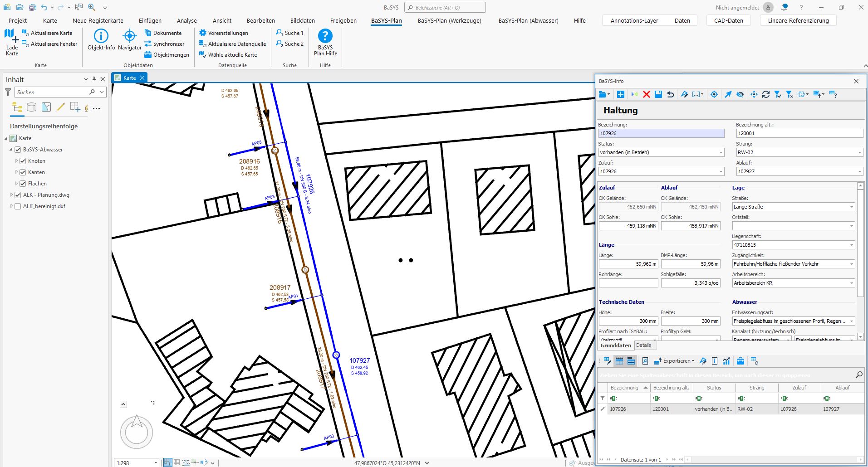The width and height of the screenshot is (868, 467).
Task: Switch to grid table view icon
Action: (619, 361)
